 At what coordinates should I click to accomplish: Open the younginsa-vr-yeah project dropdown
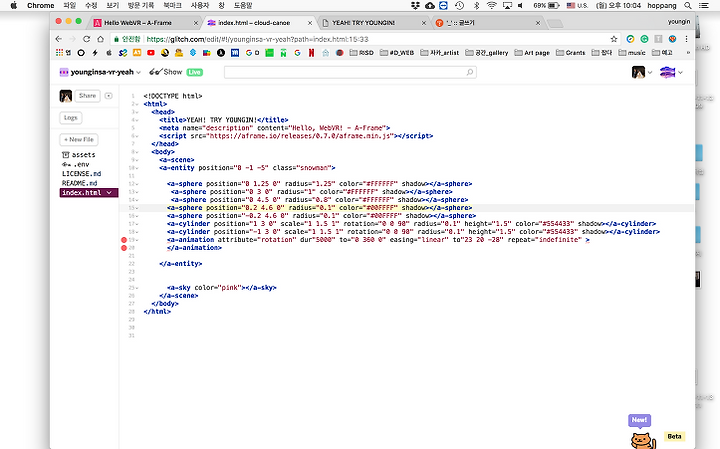pyautogui.click(x=100, y=72)
